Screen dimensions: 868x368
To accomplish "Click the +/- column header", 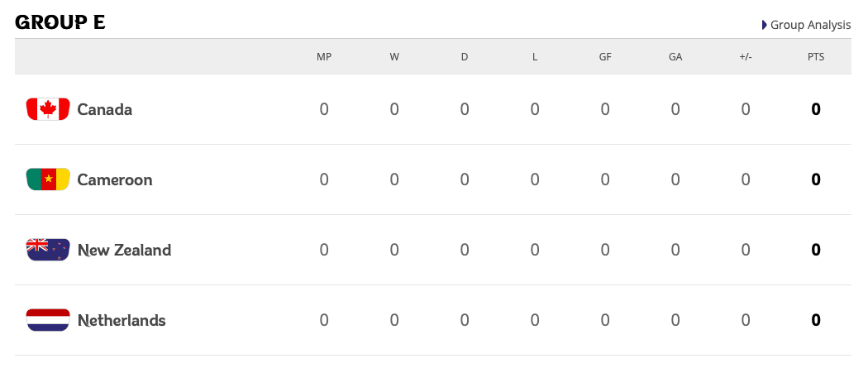I will click(x=746, y=57).
